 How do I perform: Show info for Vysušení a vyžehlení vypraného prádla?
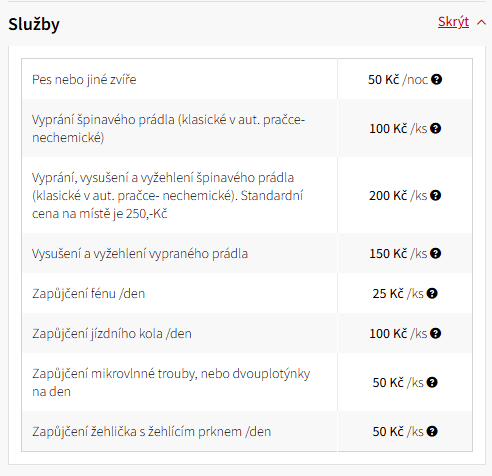[435, 253]
